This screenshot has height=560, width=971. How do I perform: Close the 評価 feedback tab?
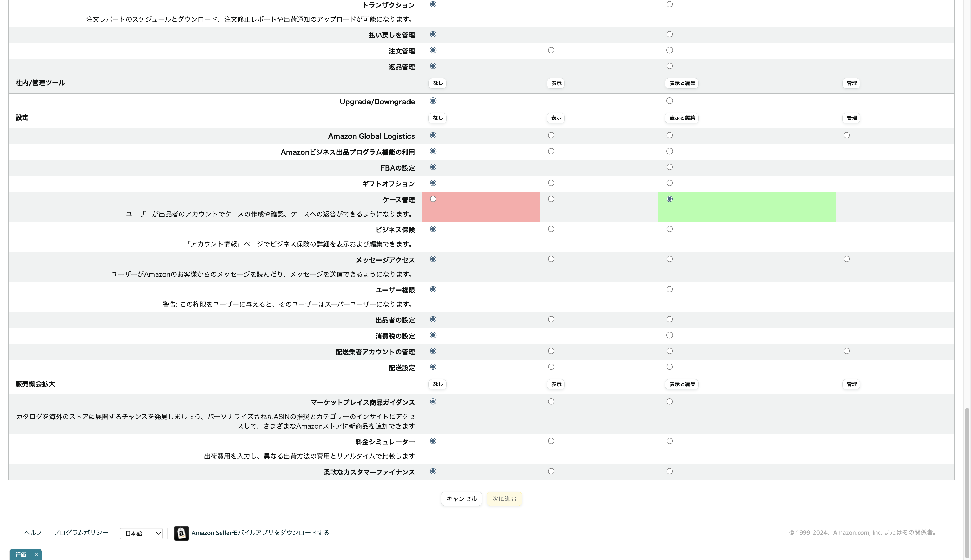coord(36,554)
